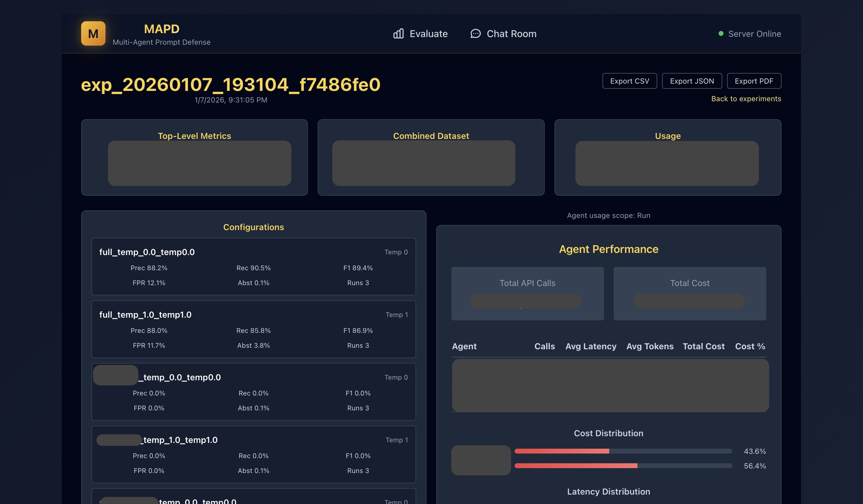Select the Evaluate bar-chart icon

coord(398,33)
